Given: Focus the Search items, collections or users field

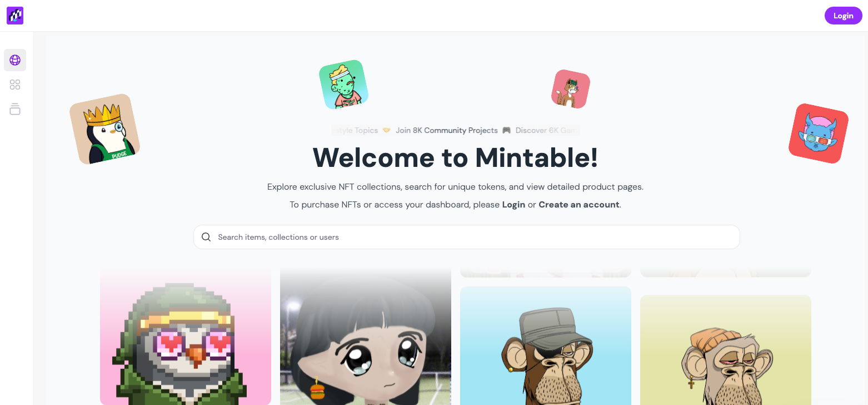Looking at the screenshot, I should tap(467, 237).
